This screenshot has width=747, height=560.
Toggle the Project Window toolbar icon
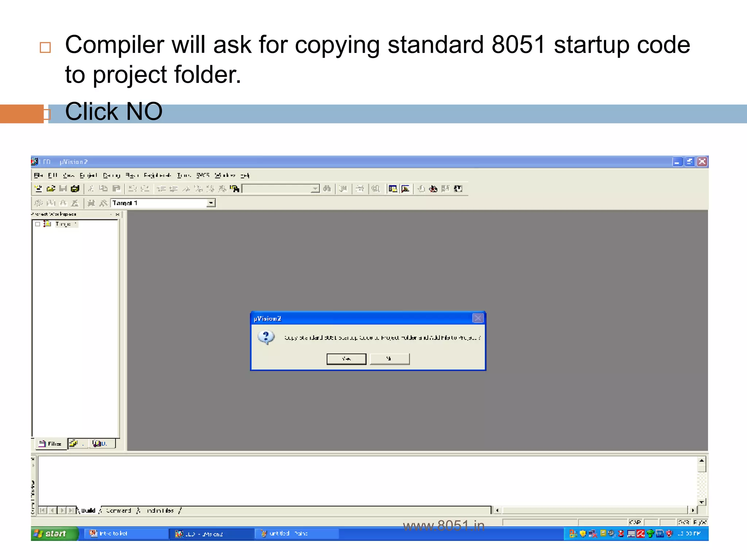click(393, 188)
